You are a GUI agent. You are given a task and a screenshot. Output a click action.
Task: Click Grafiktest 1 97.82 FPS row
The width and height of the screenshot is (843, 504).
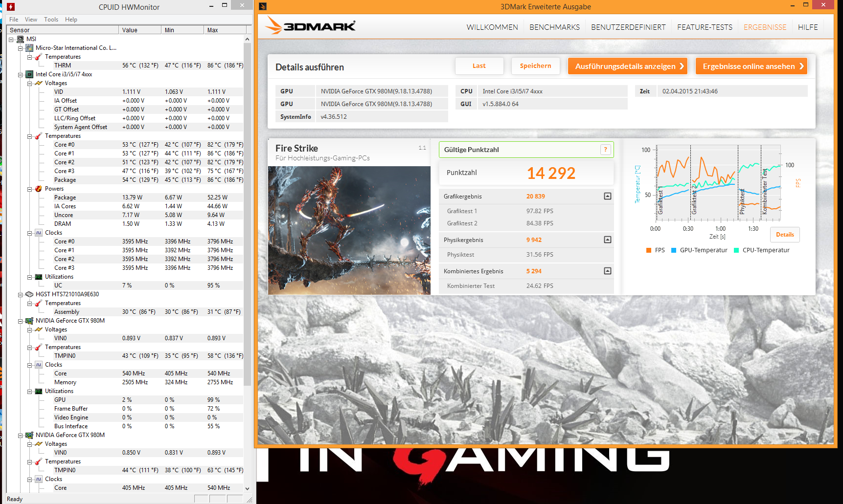[x=526, y=211]
